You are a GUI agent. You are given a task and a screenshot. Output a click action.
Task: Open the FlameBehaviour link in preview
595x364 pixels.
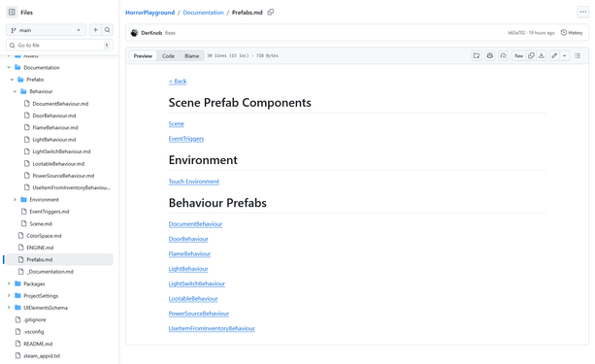click(189, 253)
